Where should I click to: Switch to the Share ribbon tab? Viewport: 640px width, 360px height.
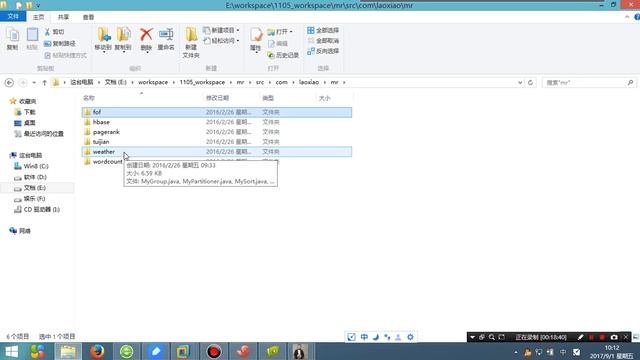[x=63, y=17]
